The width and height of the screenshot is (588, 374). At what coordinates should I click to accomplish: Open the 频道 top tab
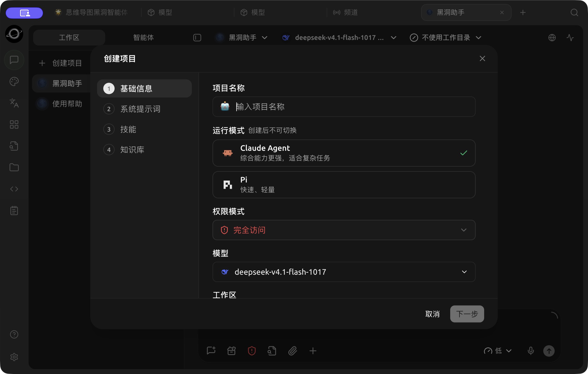pyautogui.click(x=345, y=12)
